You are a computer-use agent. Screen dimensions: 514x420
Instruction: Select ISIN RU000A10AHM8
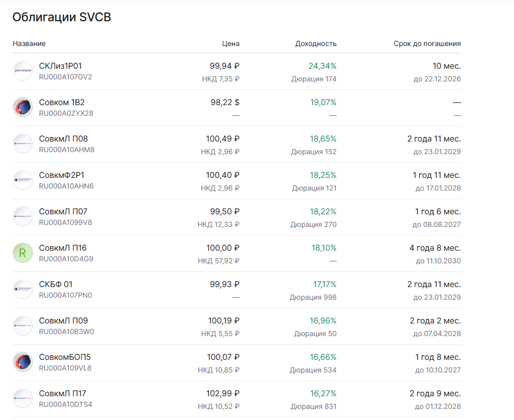(67, 150)
